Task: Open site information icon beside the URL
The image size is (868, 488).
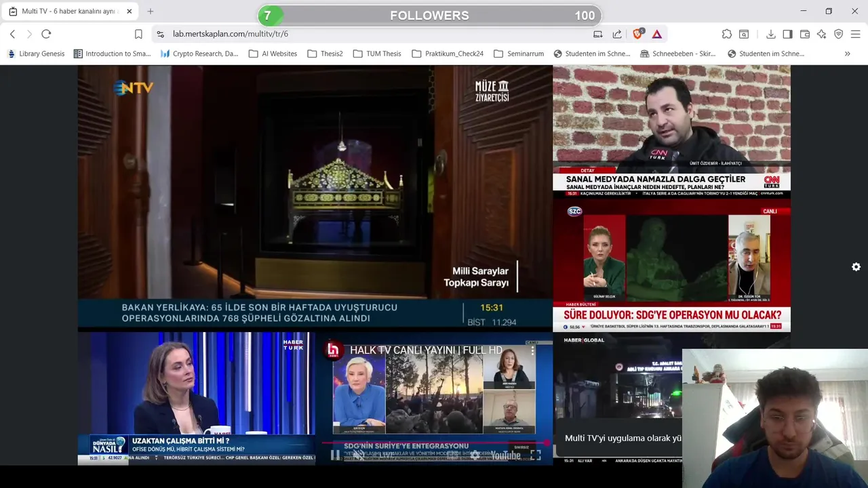Action: click(x=160, y=34)
